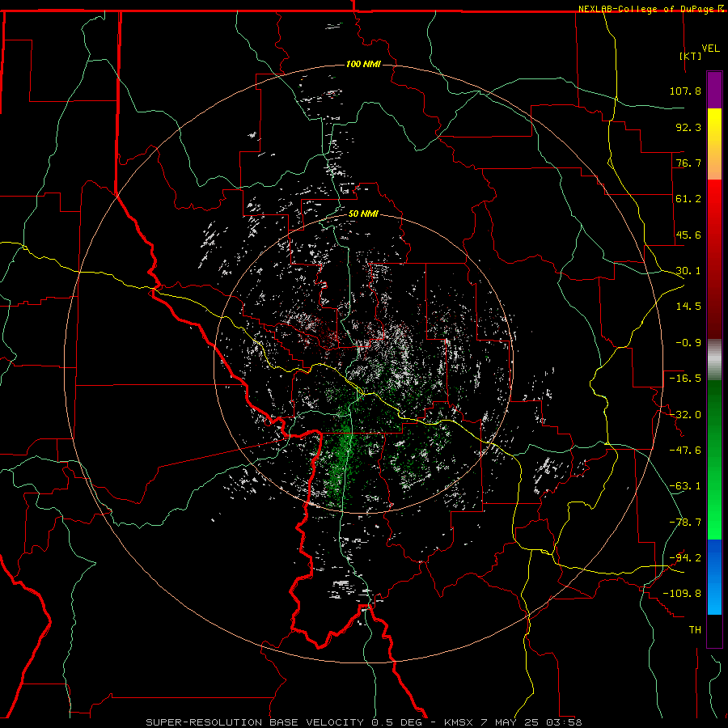Screen dimensions: 728x728
Task: Click the 14.5 velocity scale value
Action: pos(688,307)
